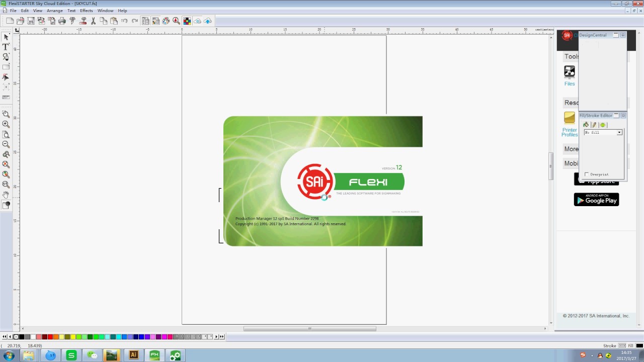Click the cloud upload toolbar icon
The width and height of the screenshot is (644, 362).
pos(208,21)
